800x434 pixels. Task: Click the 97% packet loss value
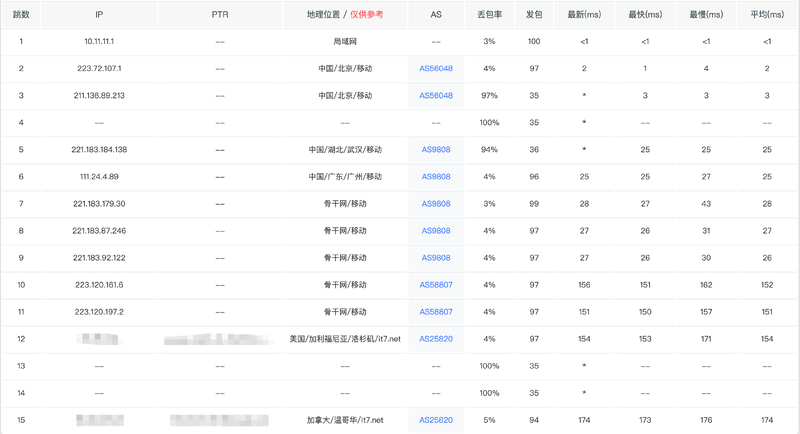tap(489, 95)
